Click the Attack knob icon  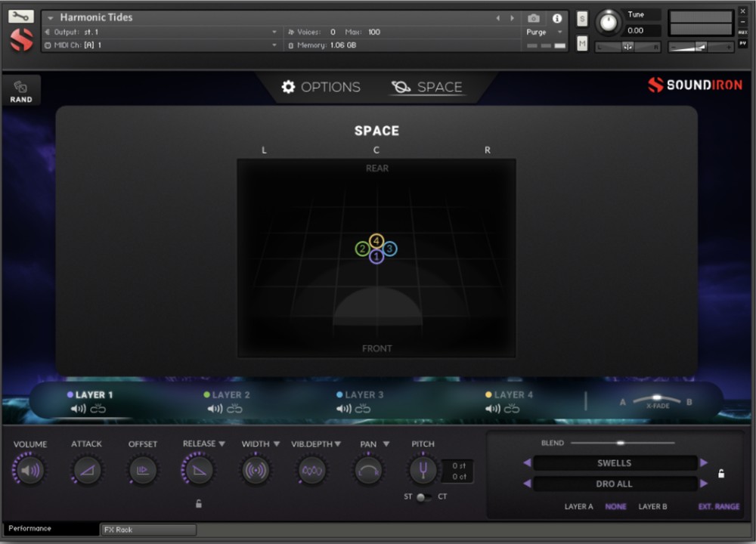(86, 471)
